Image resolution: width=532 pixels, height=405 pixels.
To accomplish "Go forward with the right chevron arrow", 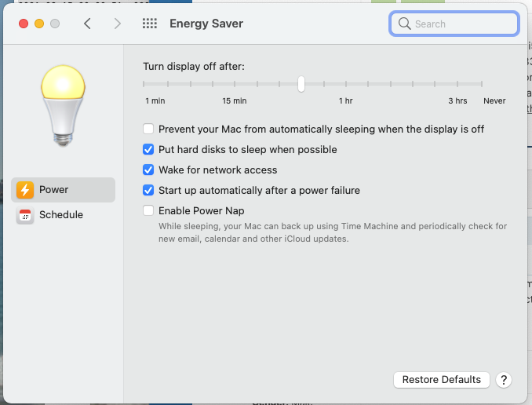I will [118, 24].
